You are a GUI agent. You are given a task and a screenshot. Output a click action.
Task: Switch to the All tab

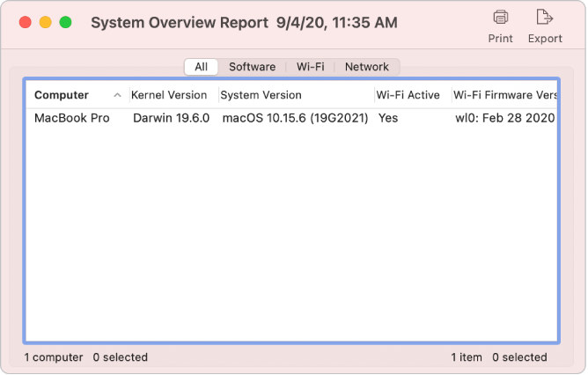(202, 67)
